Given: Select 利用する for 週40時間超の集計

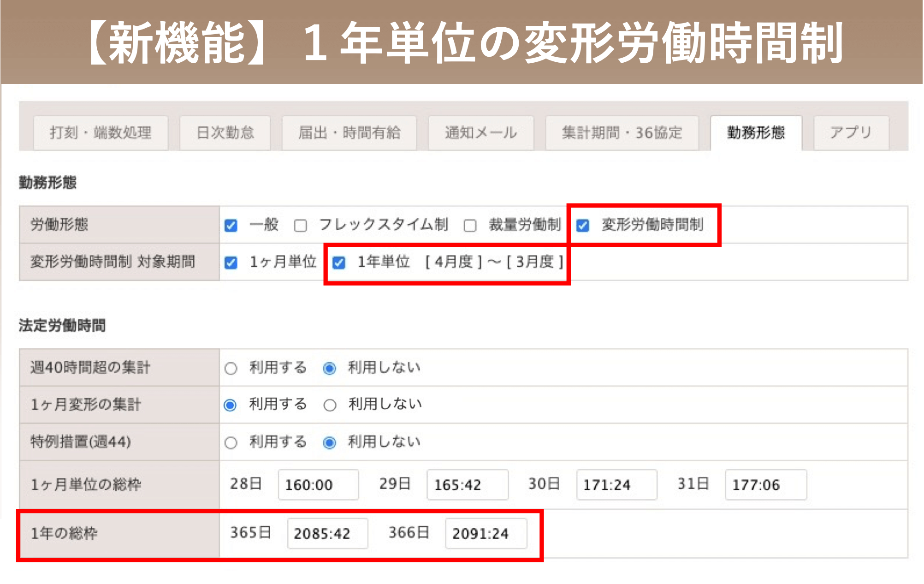Looking at the screenshot, I should pyautogui.click(x=231, y=369).
